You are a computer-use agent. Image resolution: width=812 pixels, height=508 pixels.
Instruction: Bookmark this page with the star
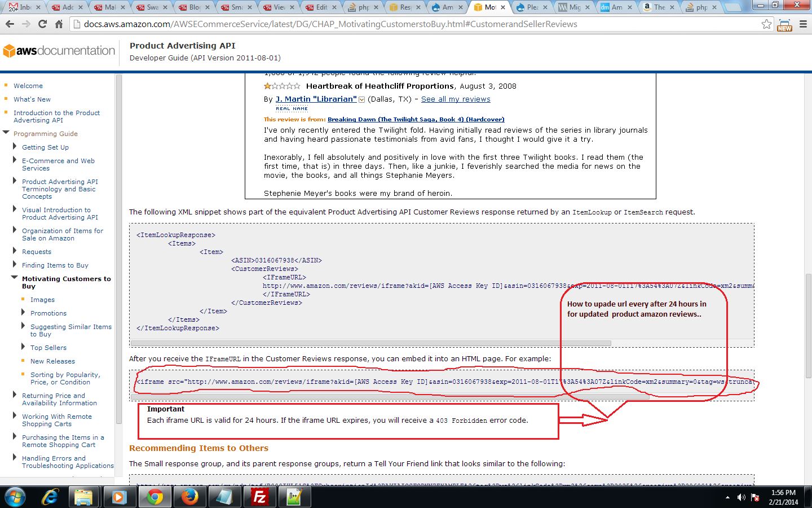click(766, 24)
